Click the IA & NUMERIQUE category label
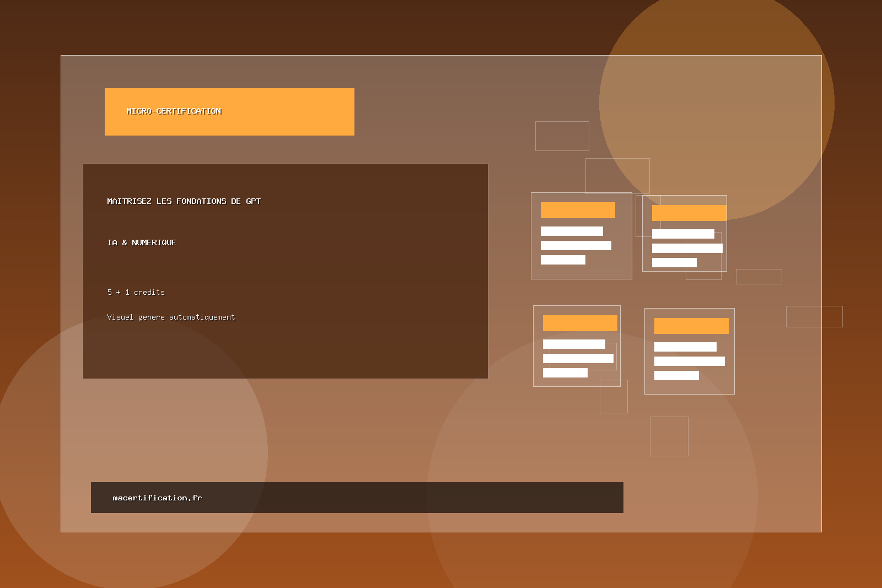Screen dimensions: 882x588 [x=142, y=243]
